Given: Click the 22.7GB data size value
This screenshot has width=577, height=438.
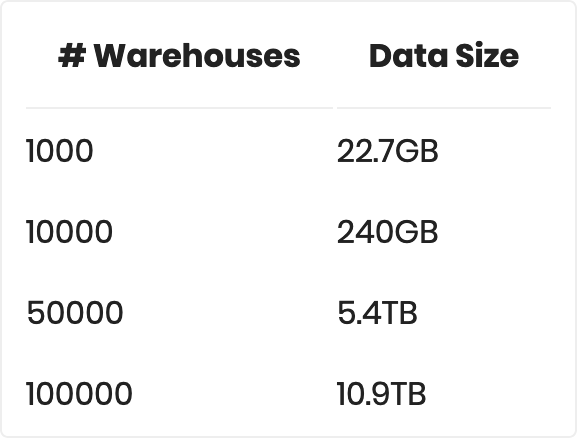Looking at the screenshot, I should point(387,151).
